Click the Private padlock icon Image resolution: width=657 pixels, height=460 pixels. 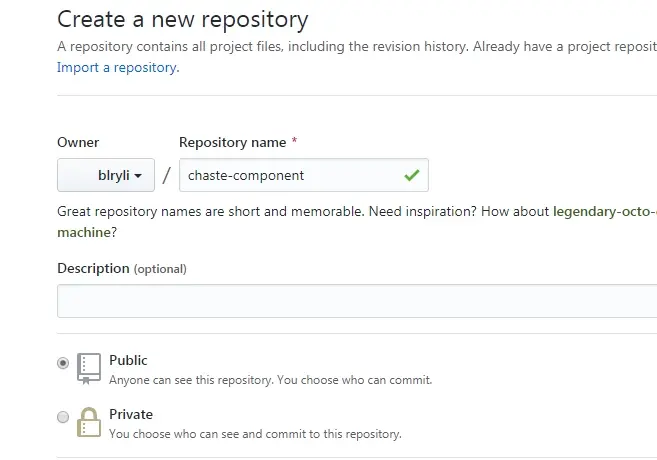click(89, 423)
